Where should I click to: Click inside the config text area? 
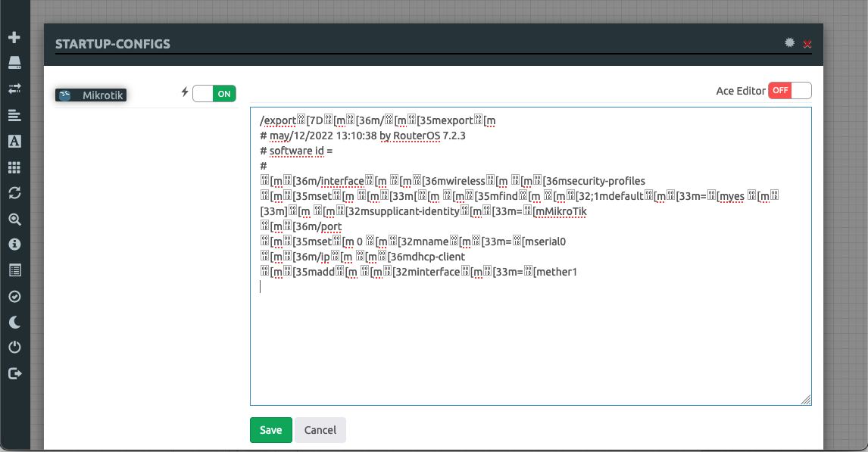tap(531, 256)
